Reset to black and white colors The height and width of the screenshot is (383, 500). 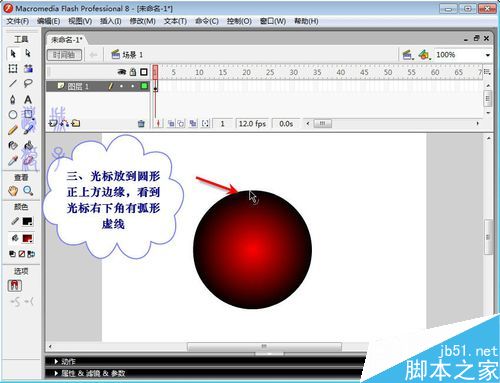pos(12,254)
